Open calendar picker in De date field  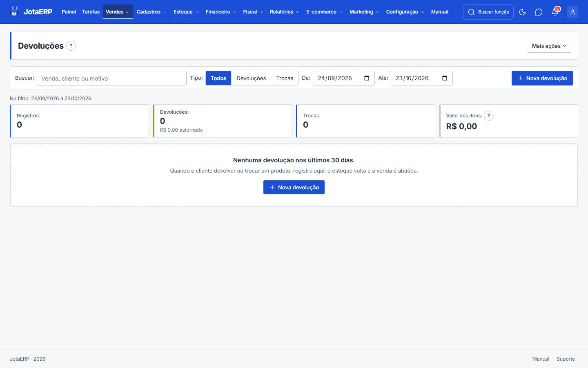(367, 78)
